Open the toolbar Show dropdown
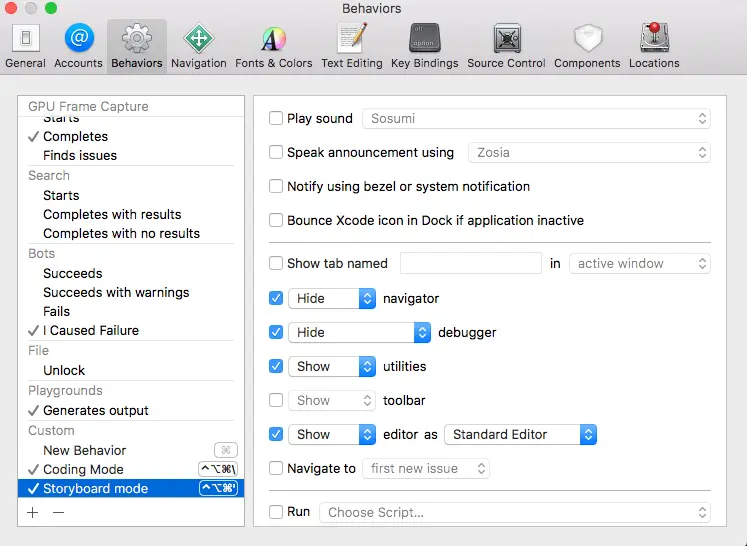This screenshot has height=546, width=747. [x=332, y=400]
